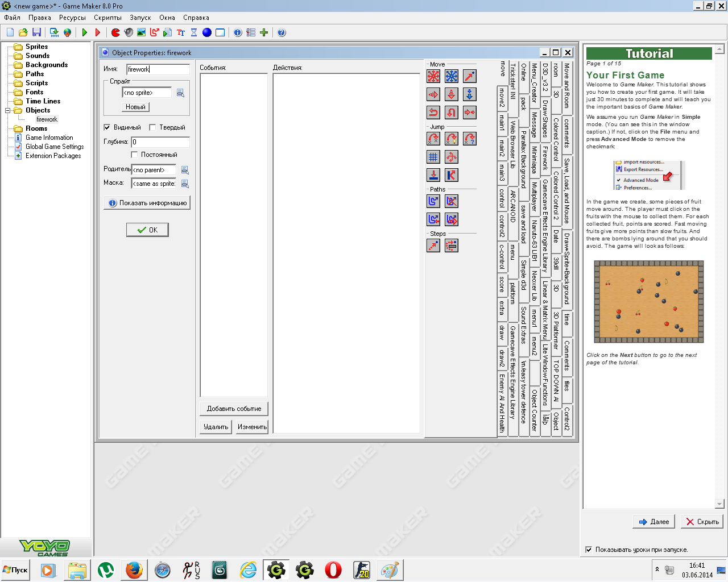Switch to the score actions tab
The width and height of the screenshot is (728, 582).
[x=502, y=284]
